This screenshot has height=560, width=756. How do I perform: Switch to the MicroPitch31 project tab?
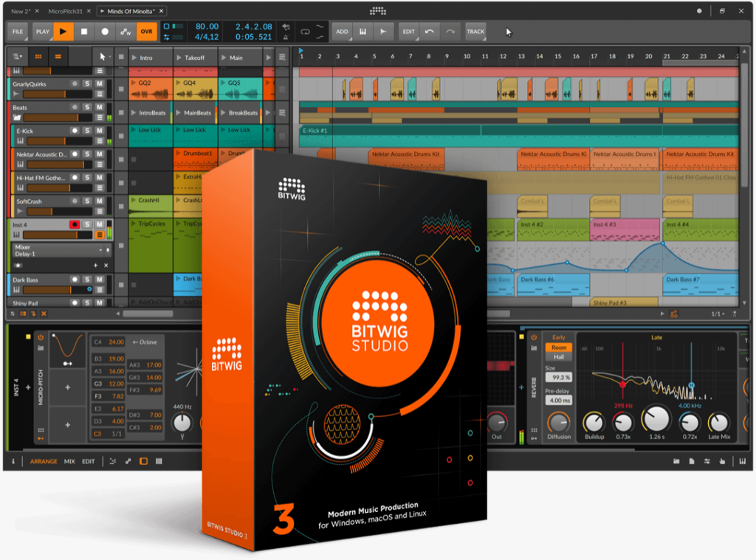tap(65, 11)
